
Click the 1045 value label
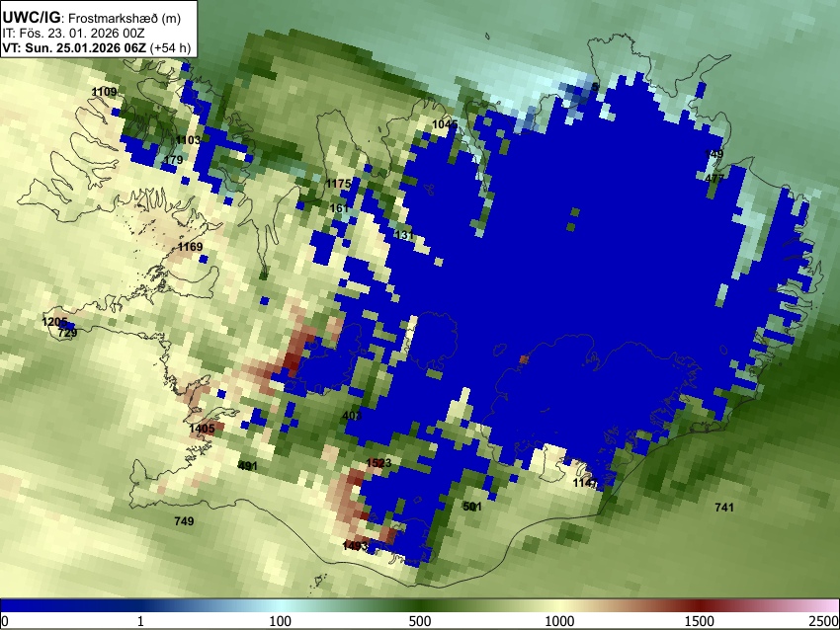(x=445, y=124)
